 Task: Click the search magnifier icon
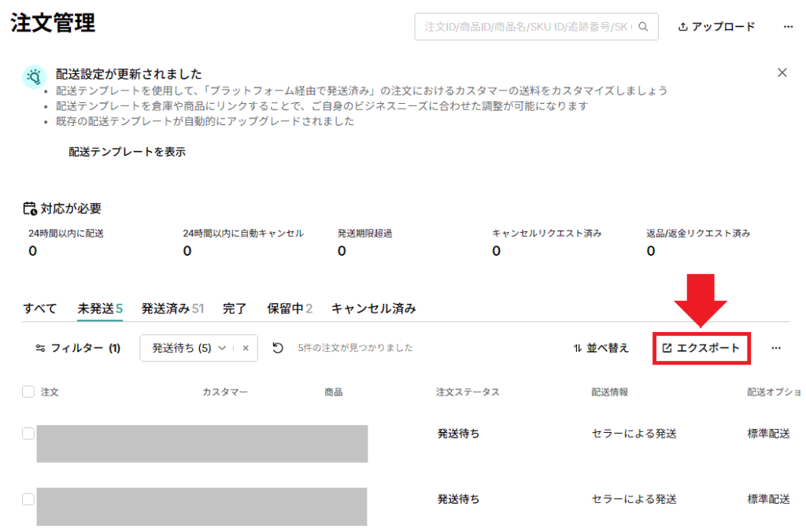(x=643, y=27)
